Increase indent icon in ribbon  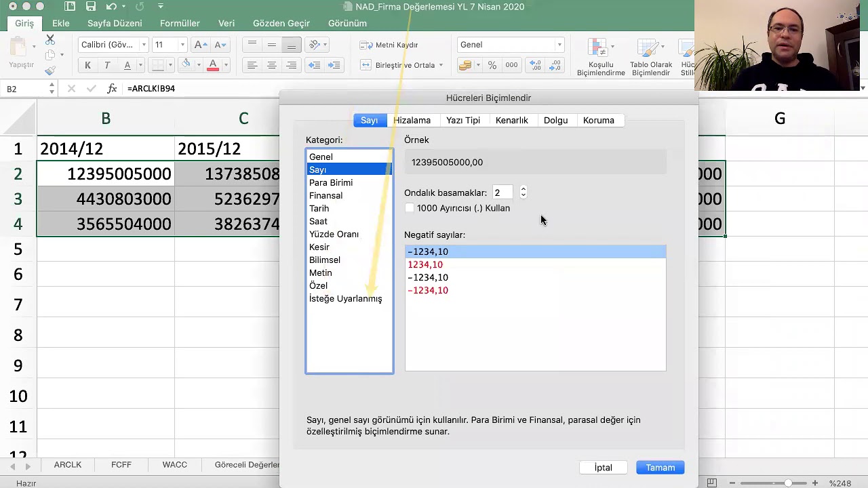pos(334,65)
